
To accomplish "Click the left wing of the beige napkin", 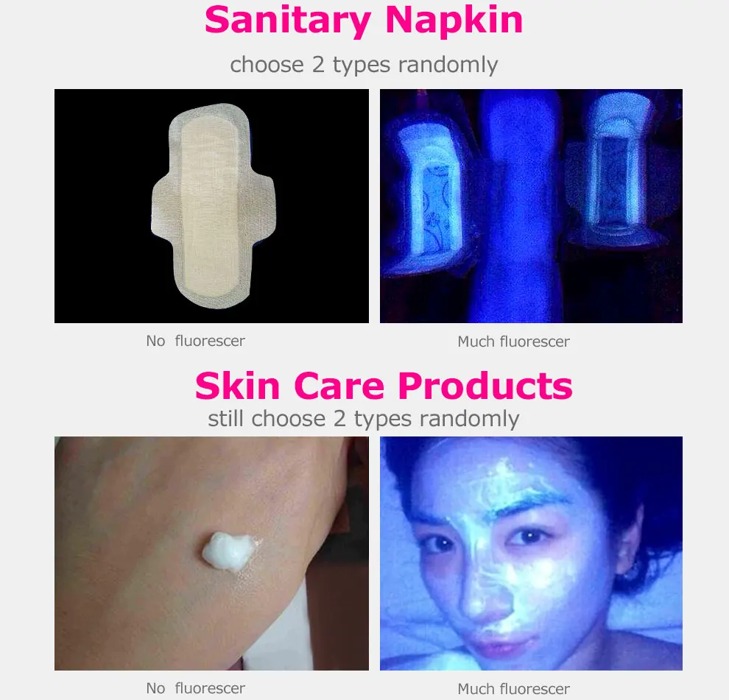I will (x=163, y=205).
